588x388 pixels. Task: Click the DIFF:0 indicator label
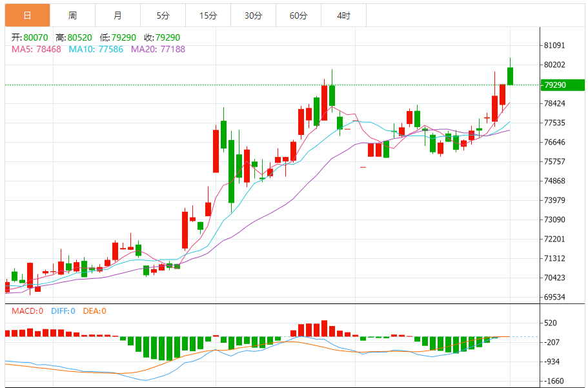click(63, 311)
